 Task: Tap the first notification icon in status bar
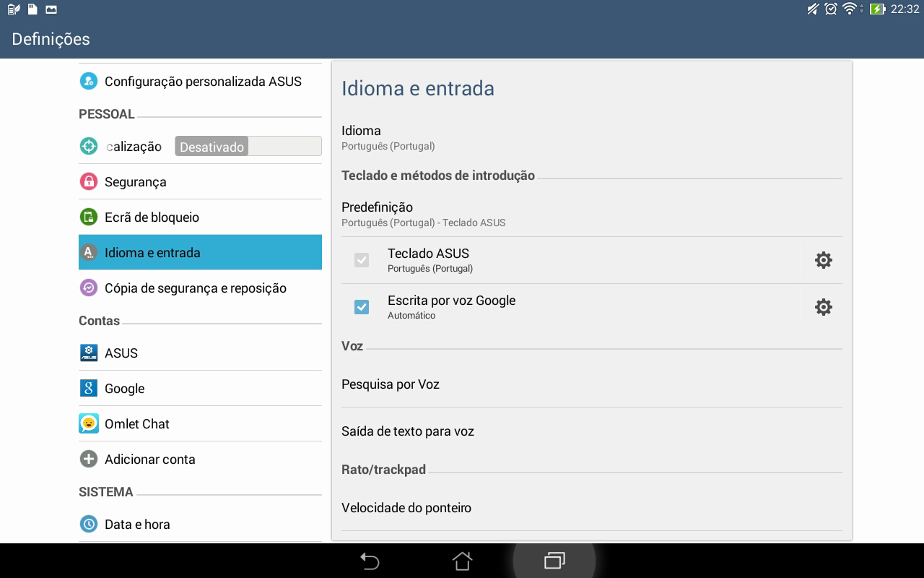click(x=13, y=9)
